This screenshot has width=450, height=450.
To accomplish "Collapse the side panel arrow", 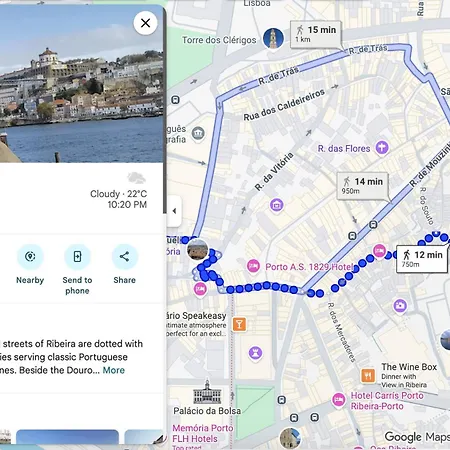I will (174, 211).
